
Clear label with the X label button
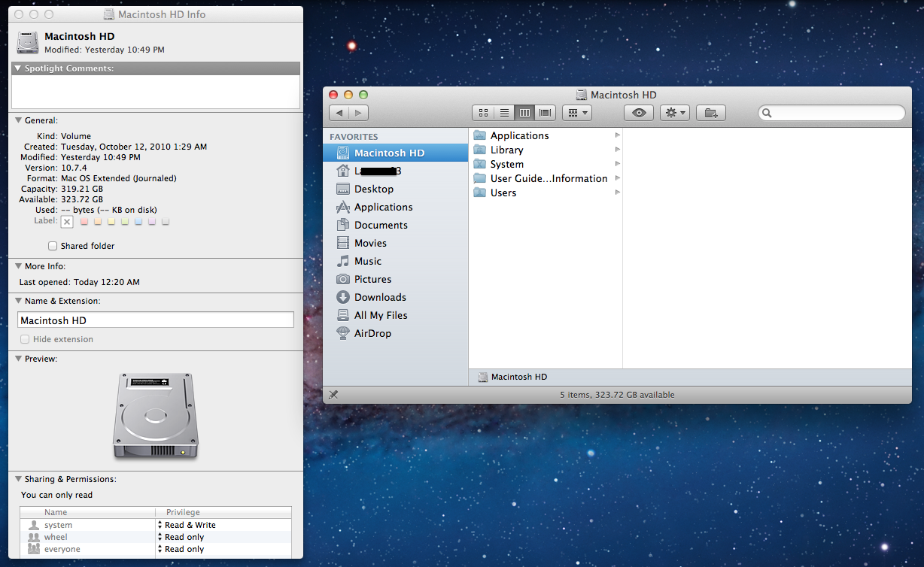pyautogui.click(x=67, y=222)
